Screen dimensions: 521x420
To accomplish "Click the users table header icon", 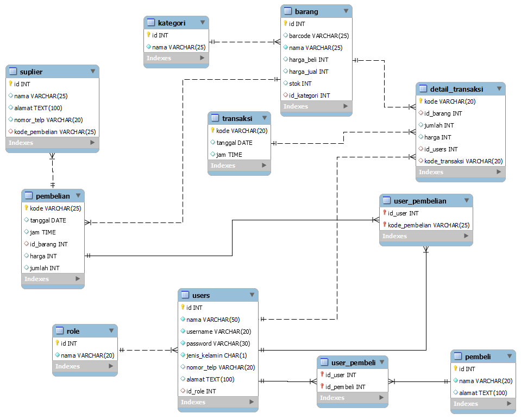I will (185, 295).
